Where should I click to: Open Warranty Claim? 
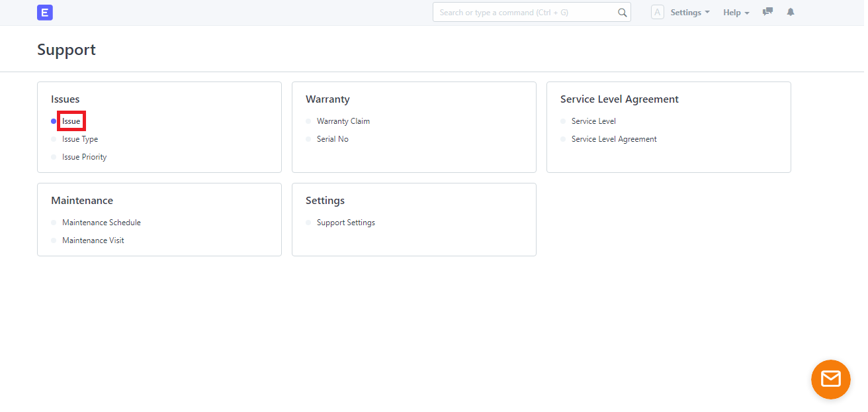[x=343, y=121]
